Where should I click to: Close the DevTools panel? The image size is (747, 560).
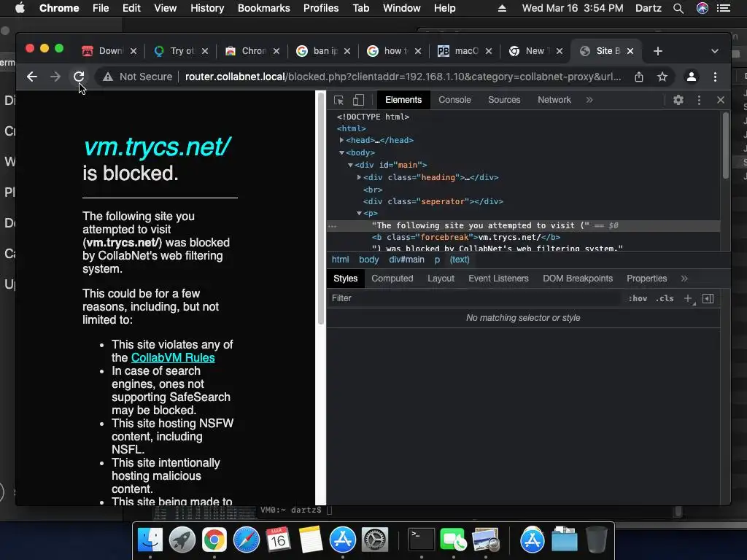[x=720, y=100]
